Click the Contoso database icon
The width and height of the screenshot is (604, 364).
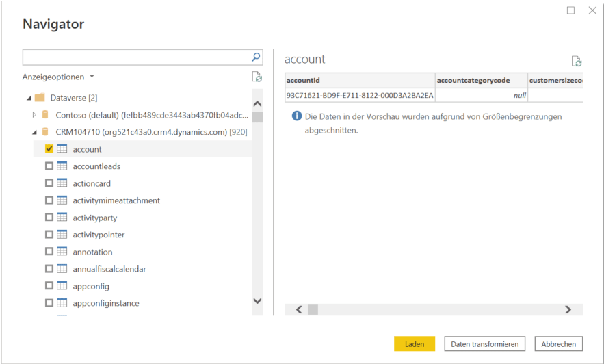[x=45, y=115]
